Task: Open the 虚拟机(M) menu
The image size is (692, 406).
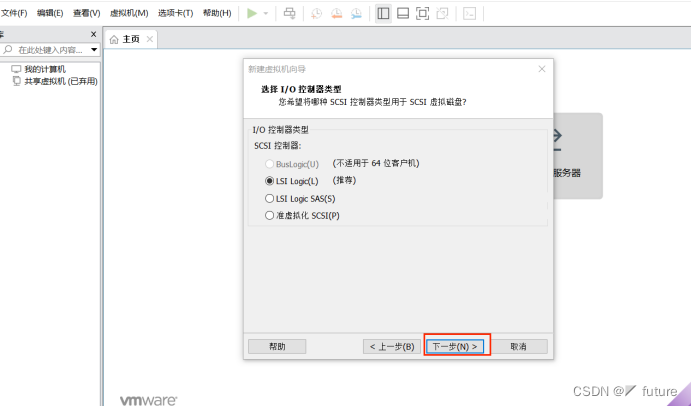Action: [x=129, y=13]
